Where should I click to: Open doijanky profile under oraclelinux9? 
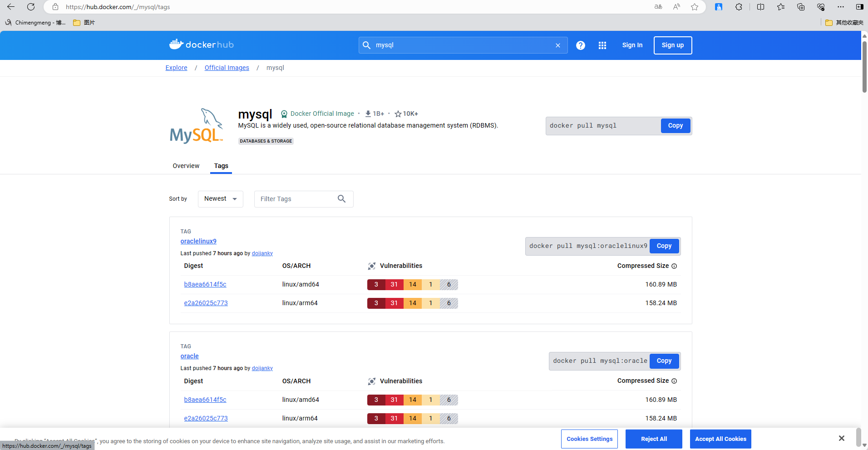[262, 253]
